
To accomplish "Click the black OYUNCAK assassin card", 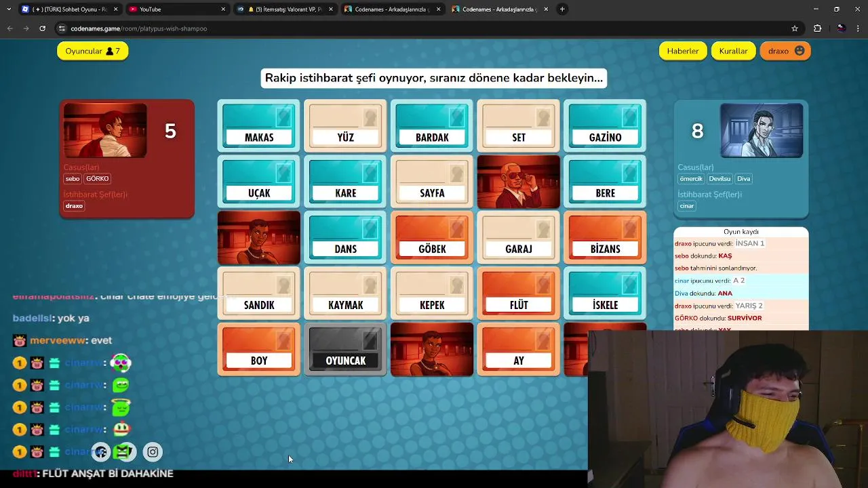I will [x=345, y=349].
